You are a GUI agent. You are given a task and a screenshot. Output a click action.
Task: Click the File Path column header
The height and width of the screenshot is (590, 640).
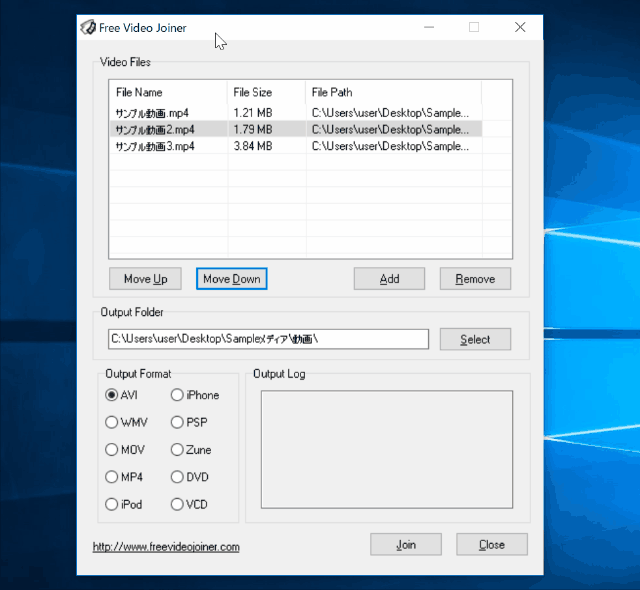[x=393, y=92]
